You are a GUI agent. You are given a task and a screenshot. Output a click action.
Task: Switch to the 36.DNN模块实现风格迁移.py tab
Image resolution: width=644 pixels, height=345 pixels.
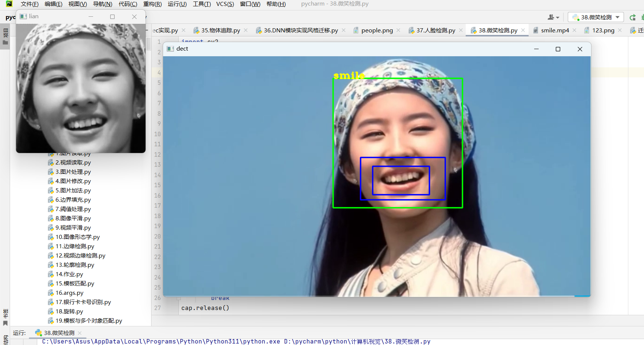297,30
